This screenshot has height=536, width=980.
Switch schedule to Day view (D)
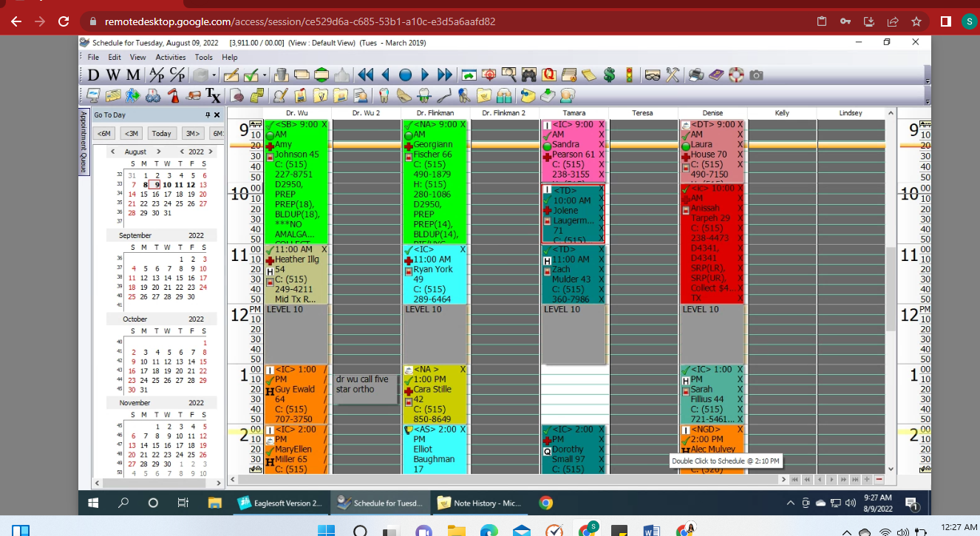coord(93,75)
